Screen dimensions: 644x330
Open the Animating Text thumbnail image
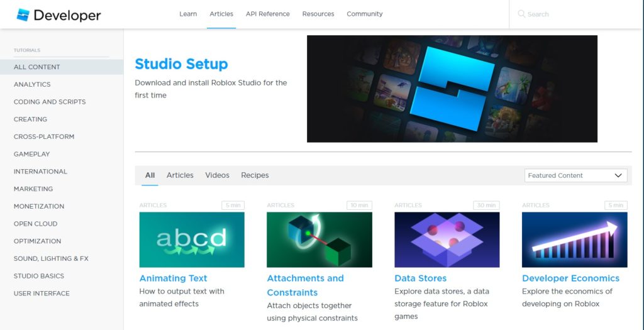click(192, 239)
